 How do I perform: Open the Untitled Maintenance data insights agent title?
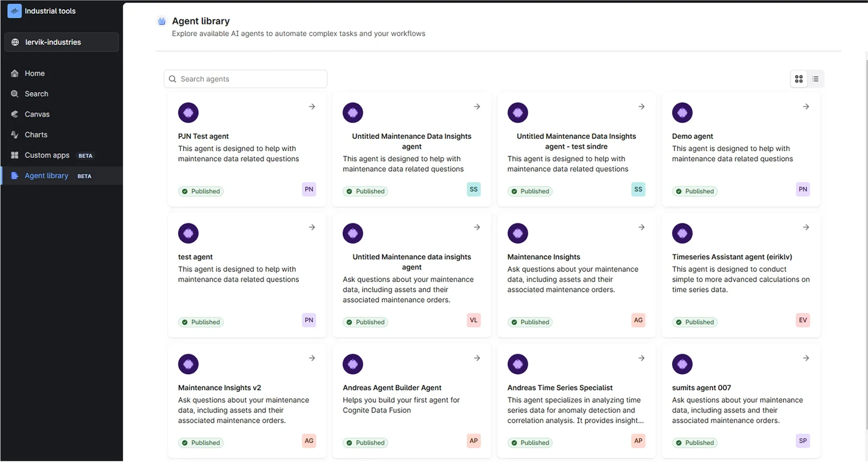coord(412,262)
